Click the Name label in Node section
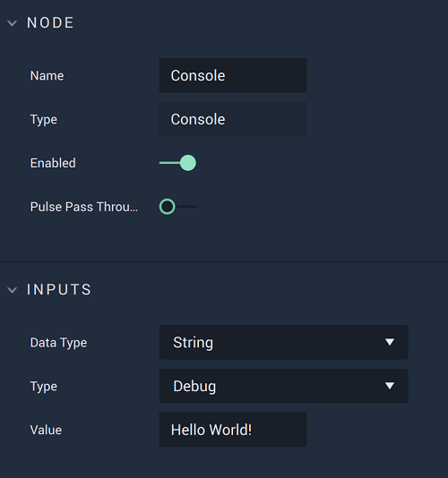Viewport: 448px width, 478px height. [47, 75]
